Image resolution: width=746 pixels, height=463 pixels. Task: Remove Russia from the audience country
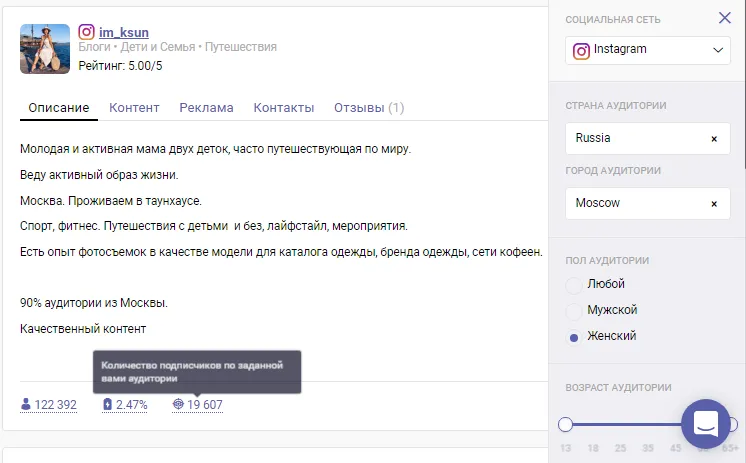click(714, 139)
